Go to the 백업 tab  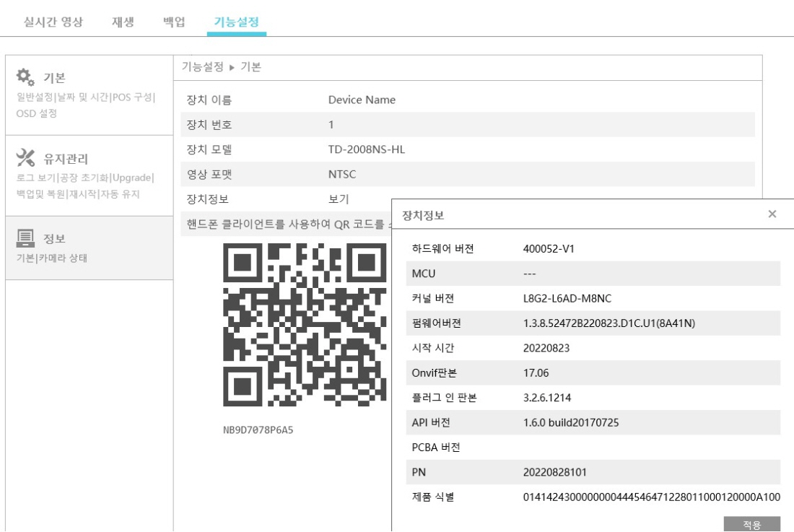tap(175, 22)
